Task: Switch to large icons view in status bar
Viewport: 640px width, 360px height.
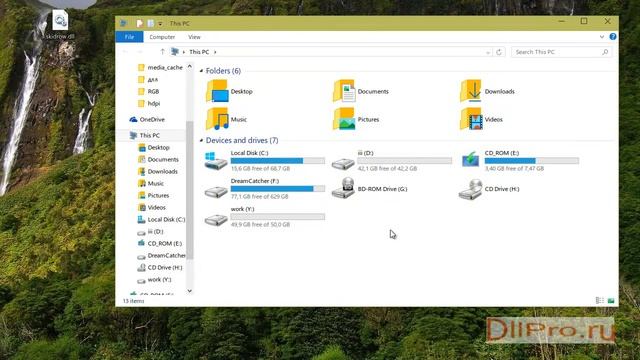Action: pyautogui.click(x=611, y=300)
